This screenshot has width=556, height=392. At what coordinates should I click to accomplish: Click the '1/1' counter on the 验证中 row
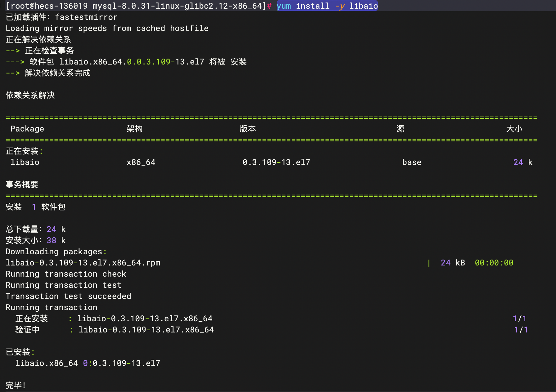(x=521, y=330)
